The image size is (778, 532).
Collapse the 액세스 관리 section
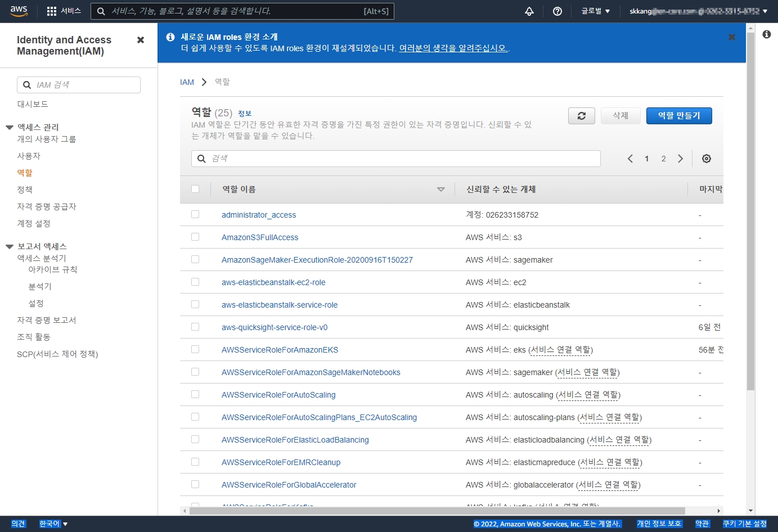pyautogui.click(x=10, y=128)
